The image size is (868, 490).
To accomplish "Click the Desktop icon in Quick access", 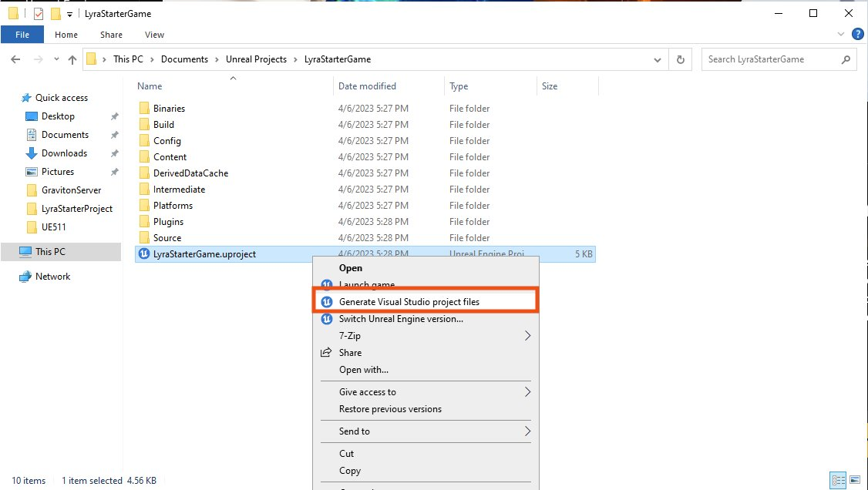I will click(32, 116).
